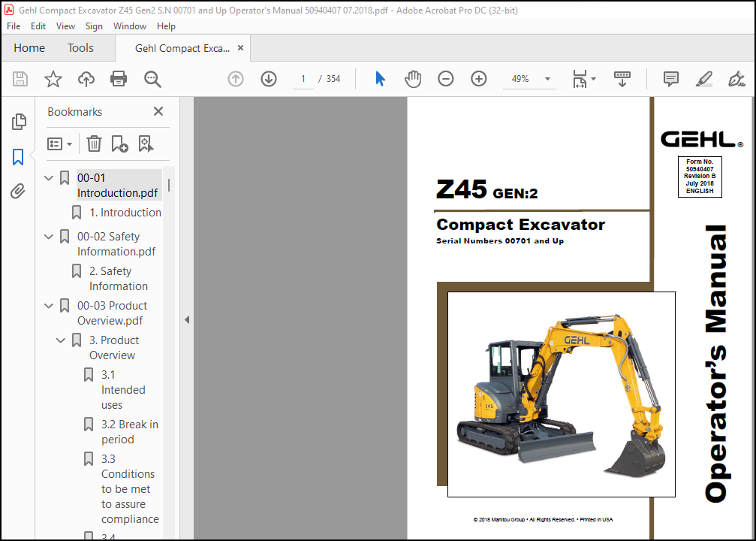Select 00-02 Safety Information.pdf bookmark
756x541 pixels.
click(x=116, y=243)
